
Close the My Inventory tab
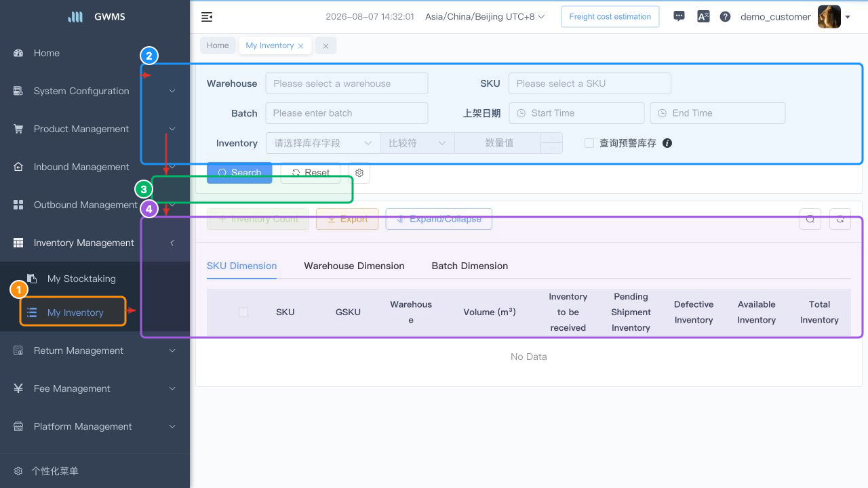tap(300, 46)
